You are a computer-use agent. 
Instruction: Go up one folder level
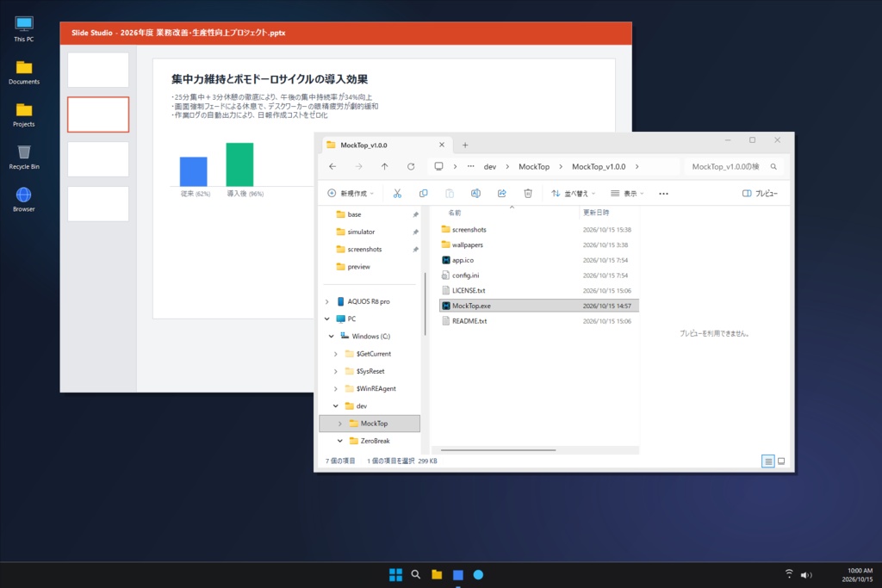click(385, 166)
